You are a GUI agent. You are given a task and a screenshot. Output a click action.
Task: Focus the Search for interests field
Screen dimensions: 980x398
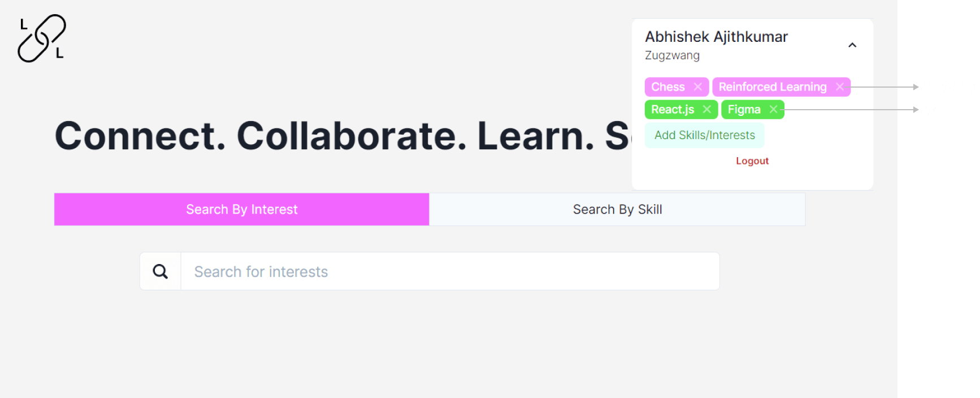[x=450, y=271]
